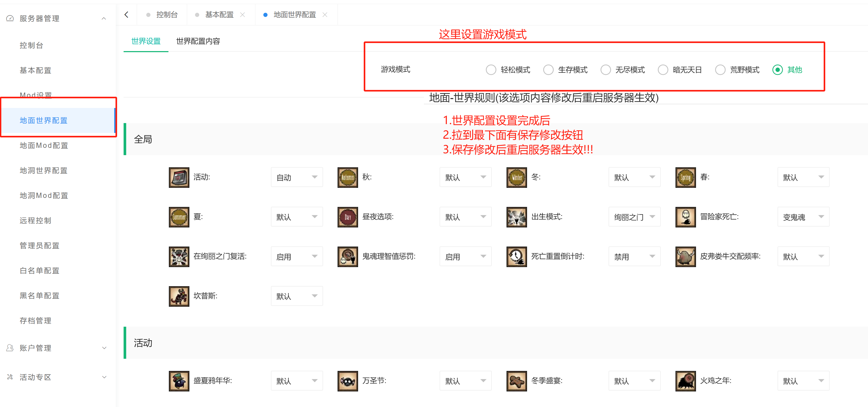Switch to the 世界设置 tab
This screenshot has width=868, height=407.
coord(146,41)
